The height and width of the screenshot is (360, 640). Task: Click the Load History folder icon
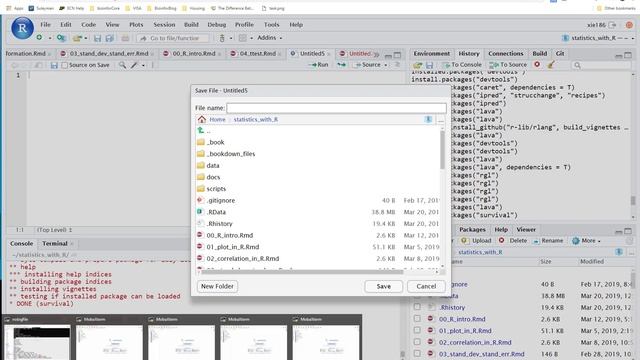point(417,65)
